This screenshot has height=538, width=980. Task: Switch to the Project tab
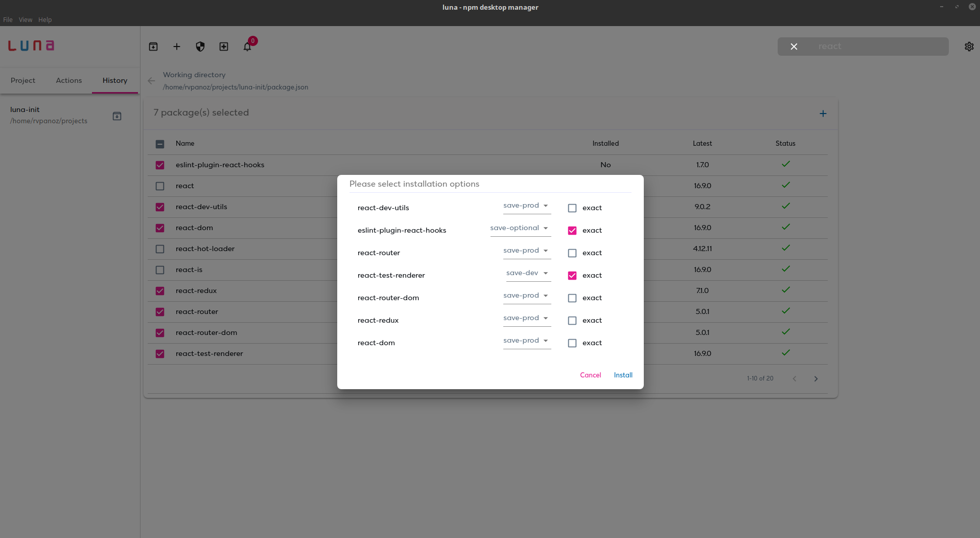[23, 80]
